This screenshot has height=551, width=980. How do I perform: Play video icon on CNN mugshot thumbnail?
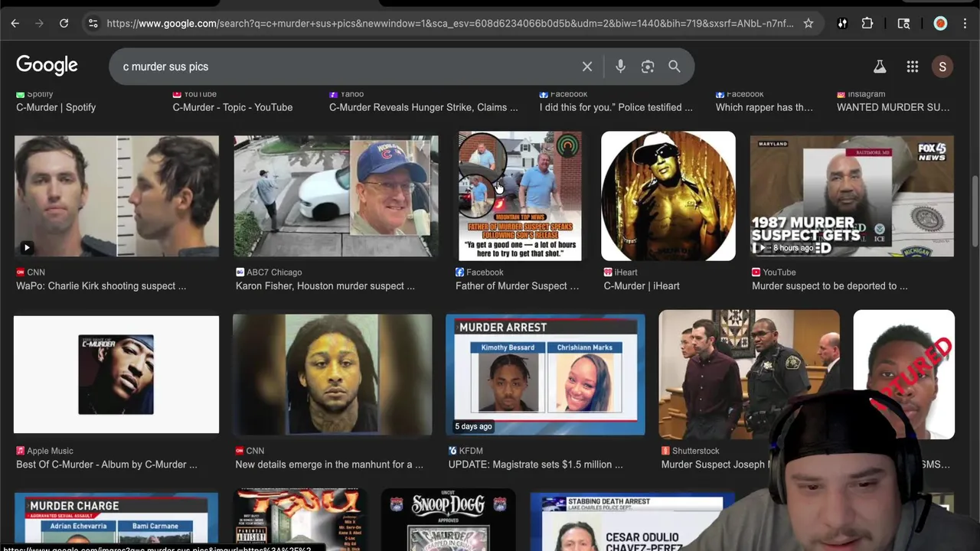click(26, 247)
